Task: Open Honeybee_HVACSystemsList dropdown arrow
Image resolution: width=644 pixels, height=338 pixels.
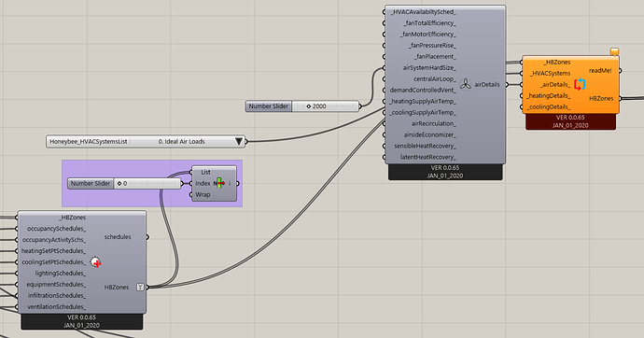Action: [x=239, y=141]
